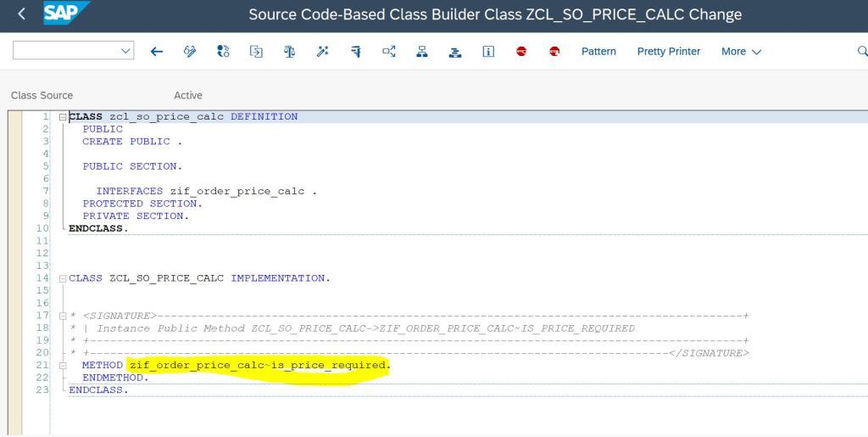The width and height of the screenshot is (868, 437).
Task: Click 'ENDCLASS.' on line 23
Action: [98, 390]
